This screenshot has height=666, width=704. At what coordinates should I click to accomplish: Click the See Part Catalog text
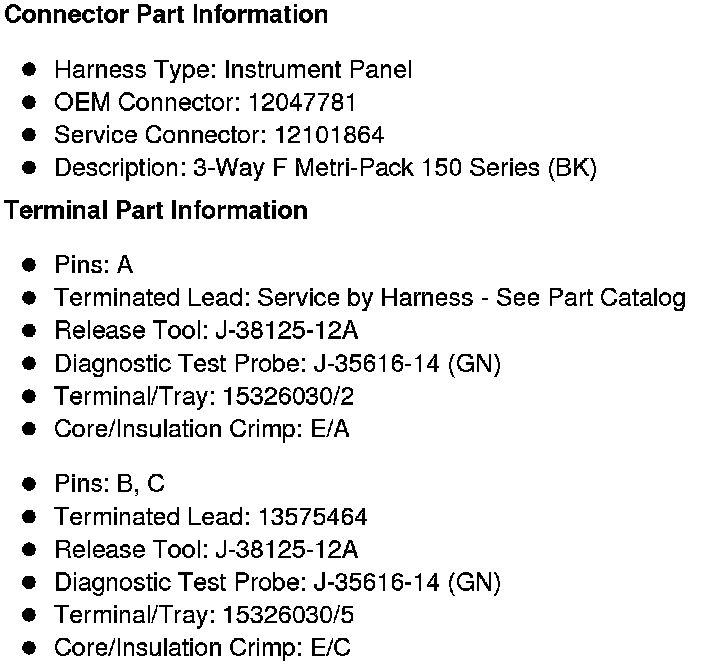(x=606, y=298)
